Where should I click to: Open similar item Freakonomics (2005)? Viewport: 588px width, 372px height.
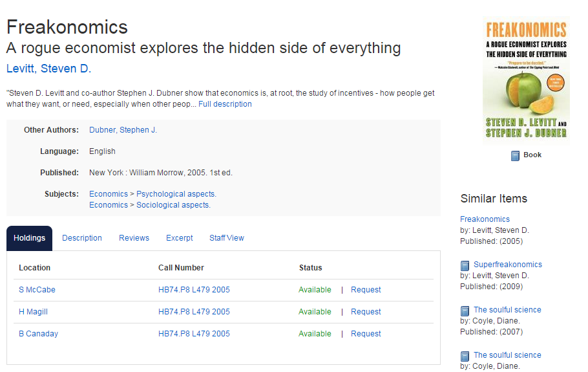(x=485, y=219)
